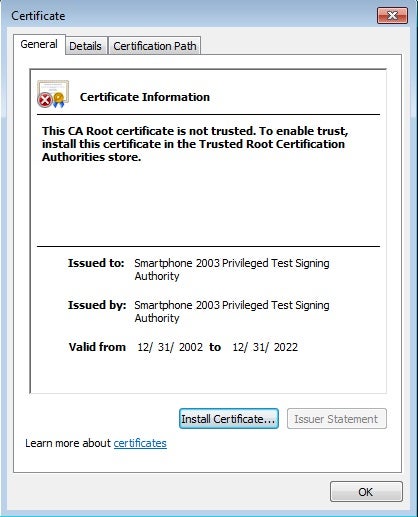The image size is (418, 517).
Task: Open the Details tab
Action: click(85, 46)
